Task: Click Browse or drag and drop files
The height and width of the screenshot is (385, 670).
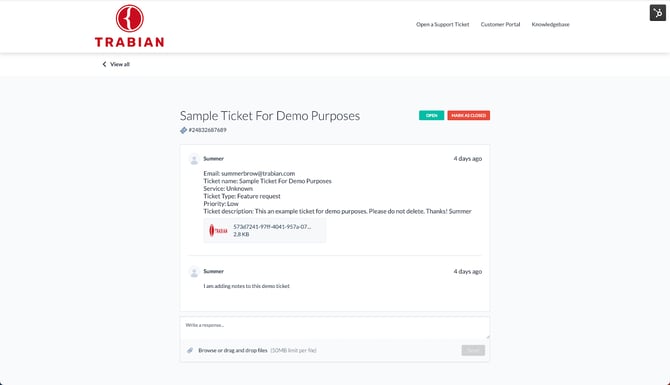Action: (233, 350)
